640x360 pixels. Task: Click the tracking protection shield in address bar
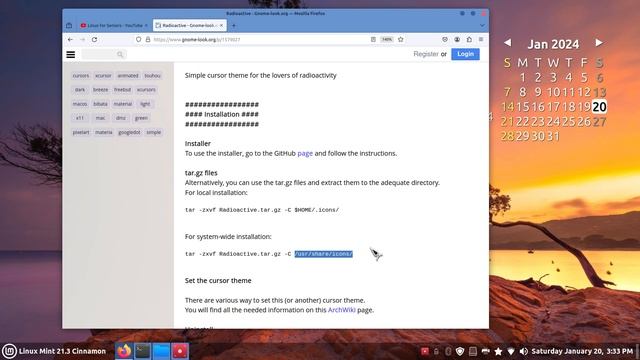(x=139, y=40)
